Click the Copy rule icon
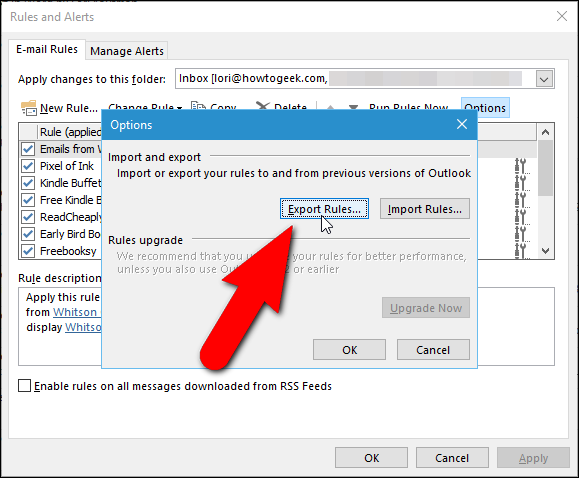The image size is (579, 478). point(198,106)
